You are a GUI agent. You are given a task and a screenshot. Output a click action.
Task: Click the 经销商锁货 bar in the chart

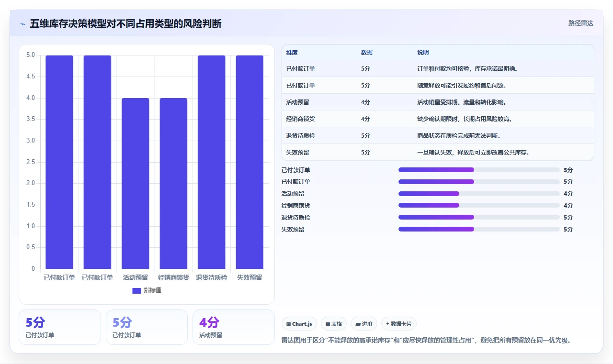tap(173, 183)
